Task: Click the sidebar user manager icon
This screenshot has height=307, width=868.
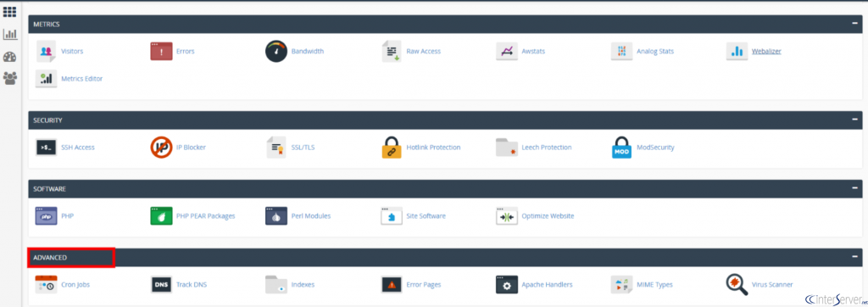Action: pos(9,79)
